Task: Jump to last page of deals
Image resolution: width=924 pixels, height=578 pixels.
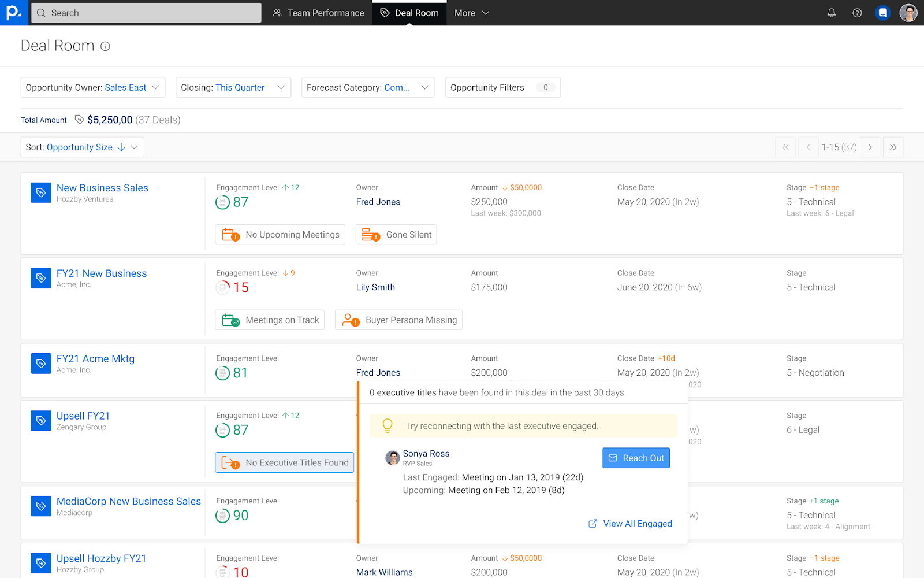Action: tap(893, 147)
